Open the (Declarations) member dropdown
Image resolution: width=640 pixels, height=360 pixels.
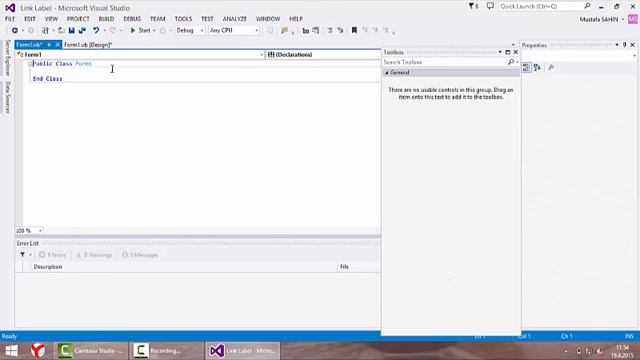coord(323,55)
